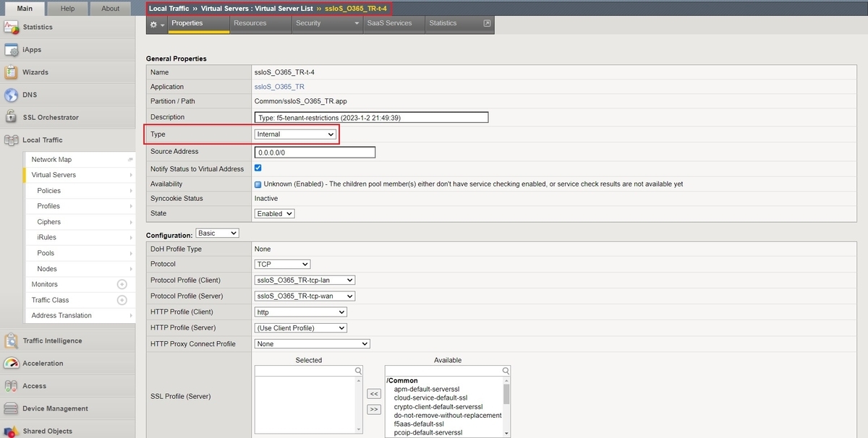Viewport: 868px width, 438px height.
Task: Click inside the Source Address field
Action: point(314,152)
